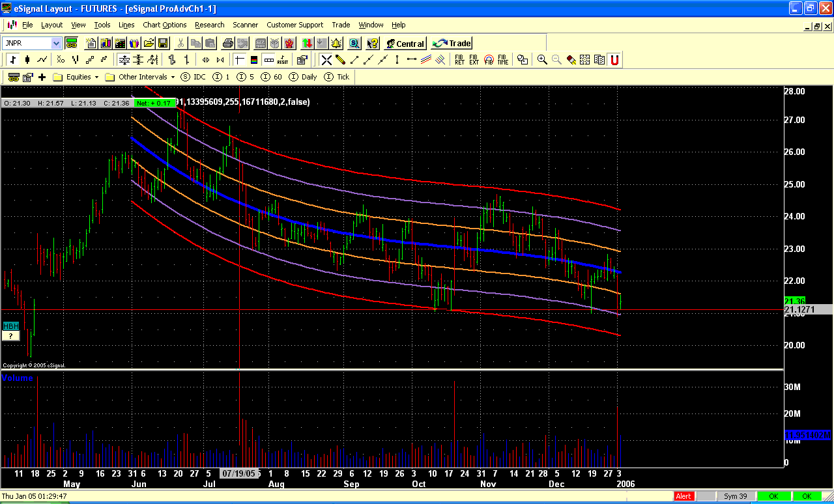Click the eraser tool icon

[x=571, y=60]
